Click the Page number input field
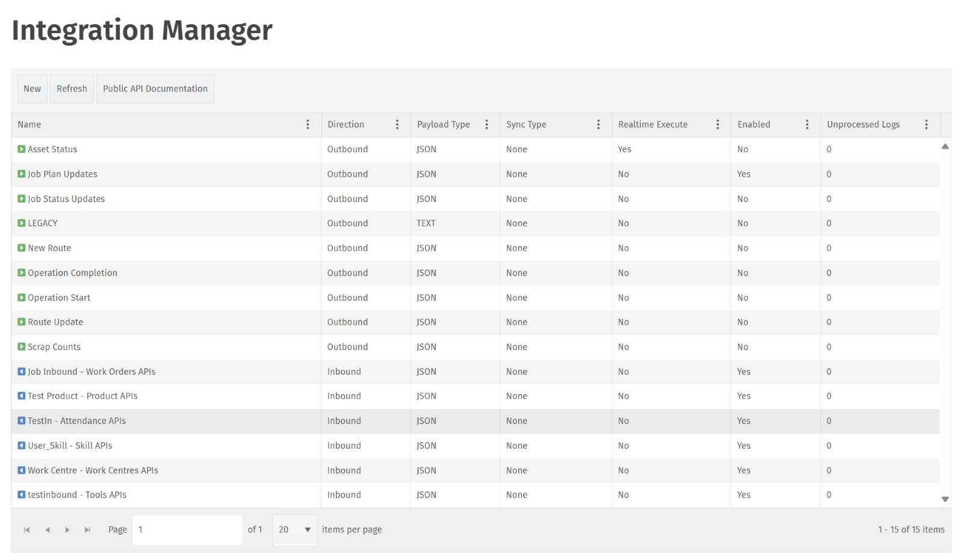Screen dimensions: 963x560 [x=187, y=530]
